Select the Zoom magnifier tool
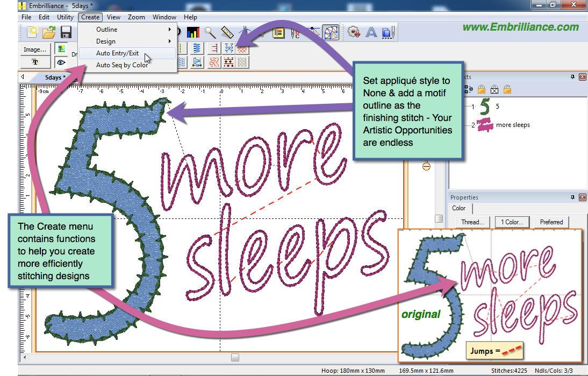The height and width of the screenshot is (376, 588). tap(209, 31)
